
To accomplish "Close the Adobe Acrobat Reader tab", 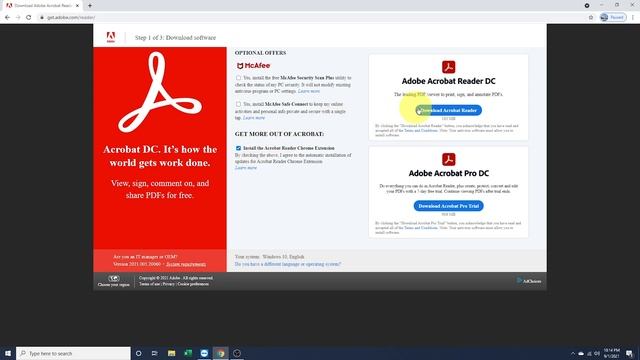I will (x=77, y=6).
